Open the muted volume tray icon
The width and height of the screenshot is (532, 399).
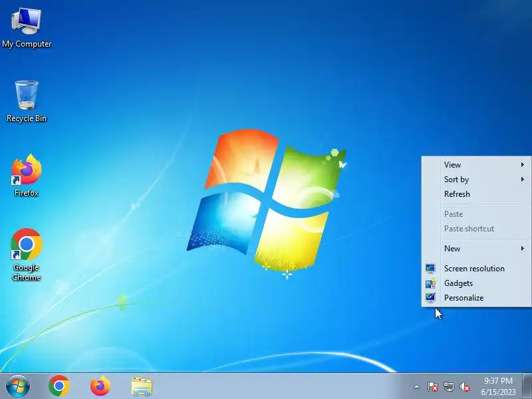(x=465, y=386)
